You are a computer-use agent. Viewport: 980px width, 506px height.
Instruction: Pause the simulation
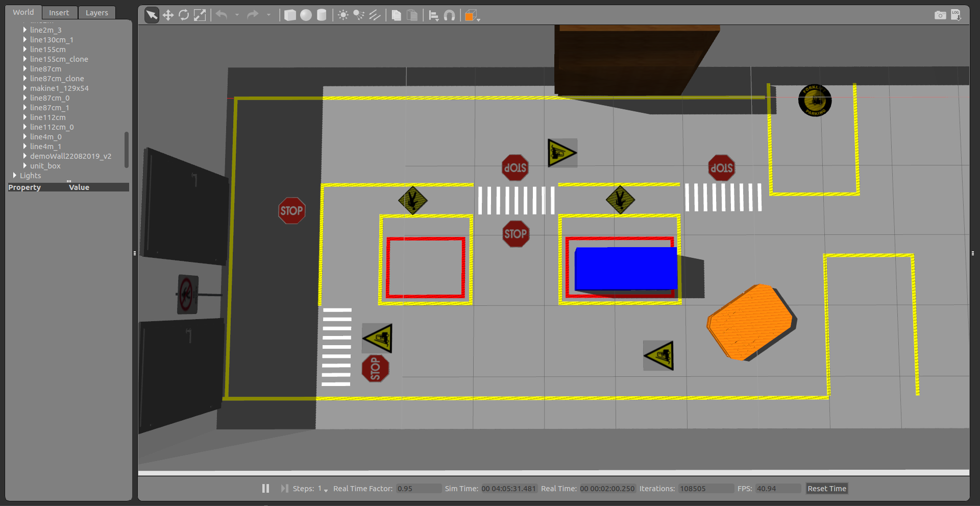point(265,489)
